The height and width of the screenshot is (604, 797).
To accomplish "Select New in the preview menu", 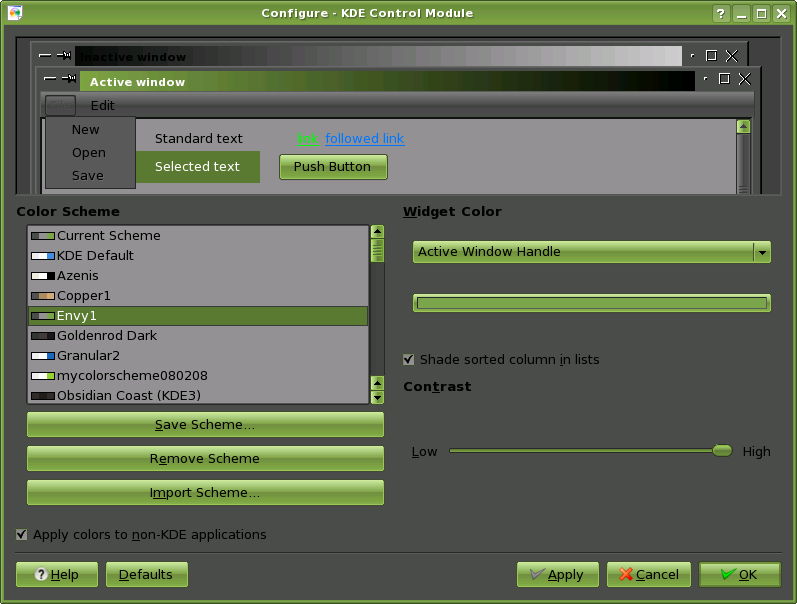I will 85,130.
